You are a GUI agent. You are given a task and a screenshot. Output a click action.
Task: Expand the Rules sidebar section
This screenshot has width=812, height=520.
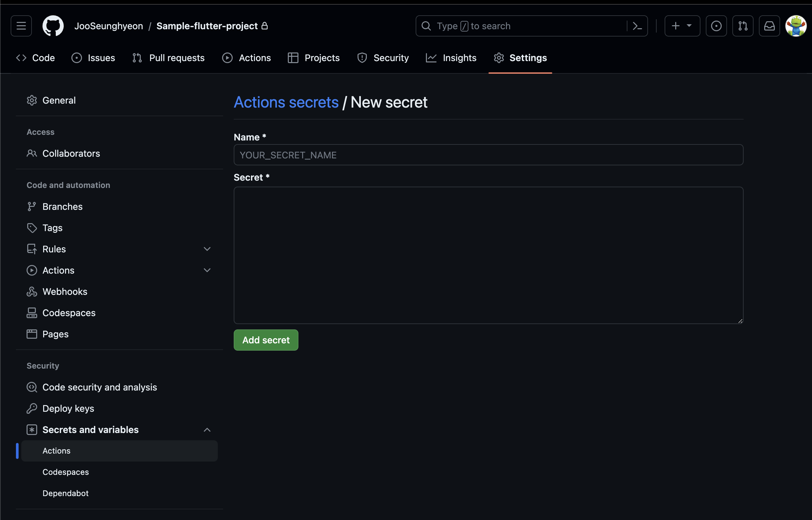coord(207,249)
